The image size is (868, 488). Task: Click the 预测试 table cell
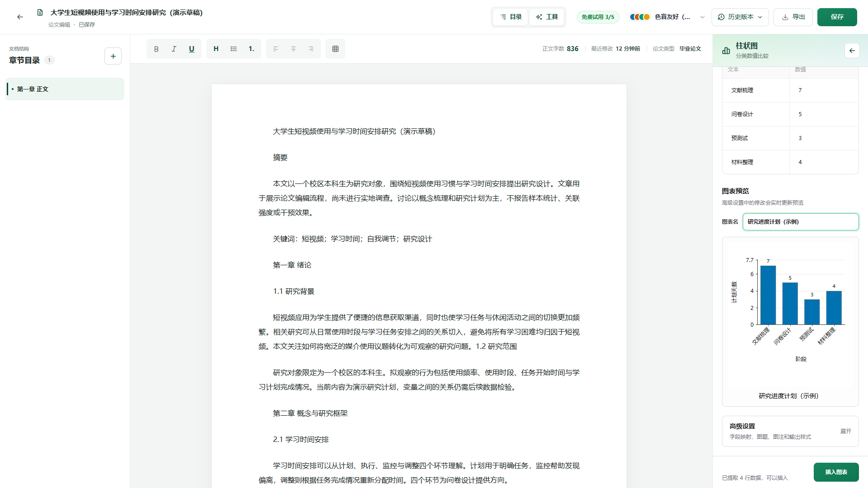pyautogui.click(x=756, y=138)
